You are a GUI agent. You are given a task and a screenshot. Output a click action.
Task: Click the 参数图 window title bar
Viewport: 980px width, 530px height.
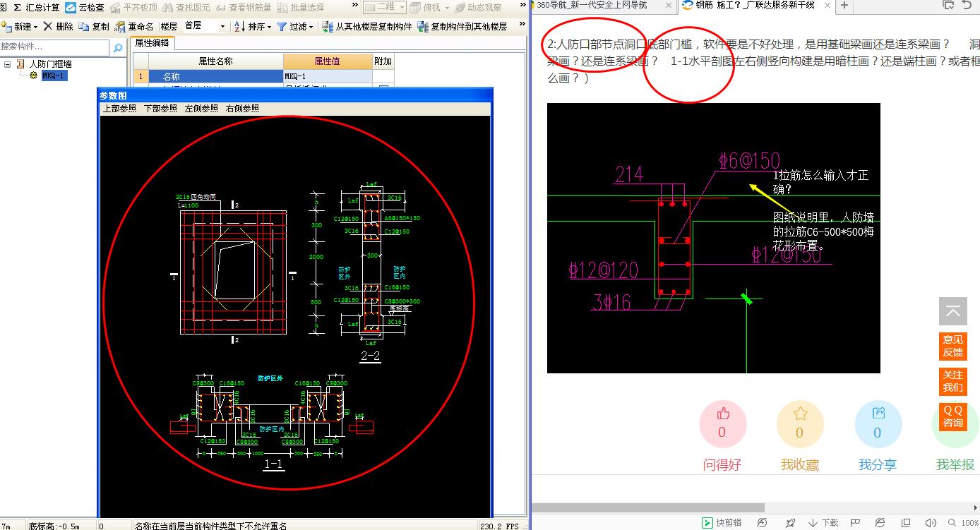click(294, 95)
